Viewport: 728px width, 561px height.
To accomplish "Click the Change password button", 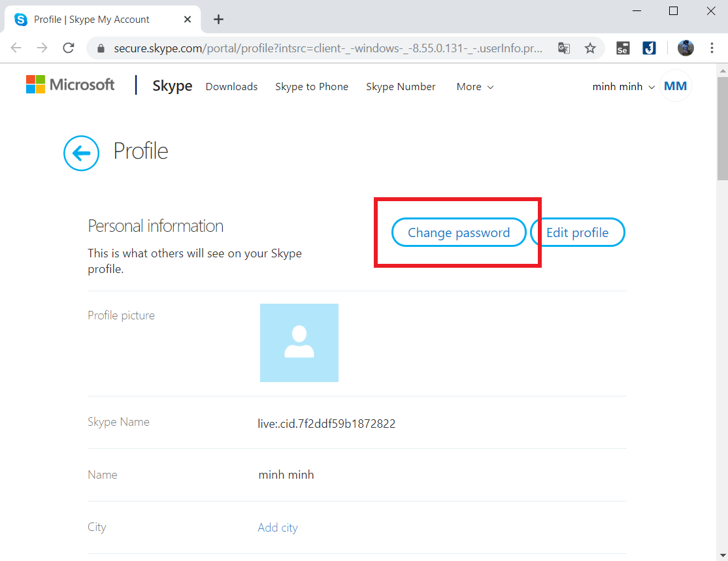I will point(459,232).
